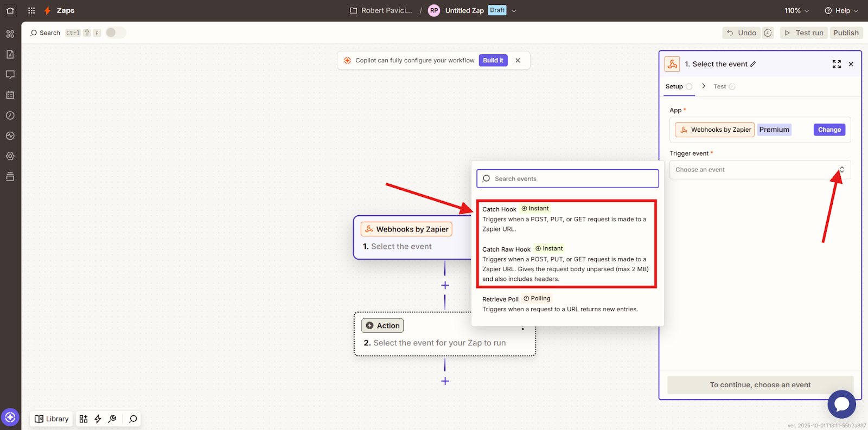Viewport: 868px width, 430px height.
Task: Click To continue, choose an event button
Action: [760, 385]
